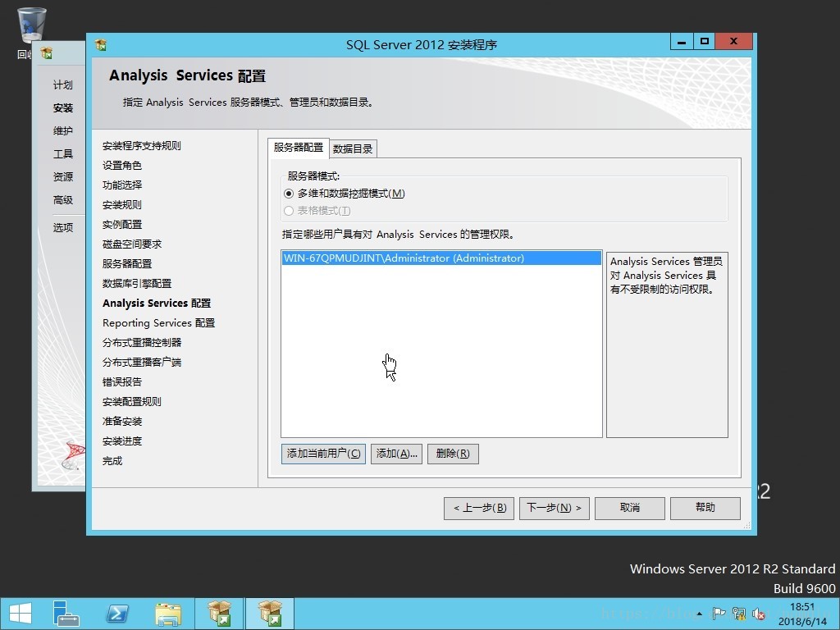The image size is (840, 630).
Task: Click 分布式重播控制器 step in sidebar
Action: [141, 343]
